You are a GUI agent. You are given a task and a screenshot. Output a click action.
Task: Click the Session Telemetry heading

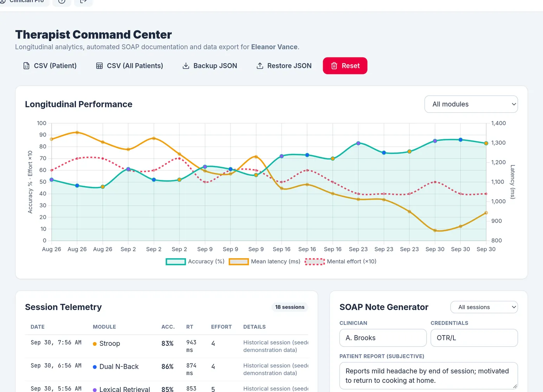coord(64,307)
